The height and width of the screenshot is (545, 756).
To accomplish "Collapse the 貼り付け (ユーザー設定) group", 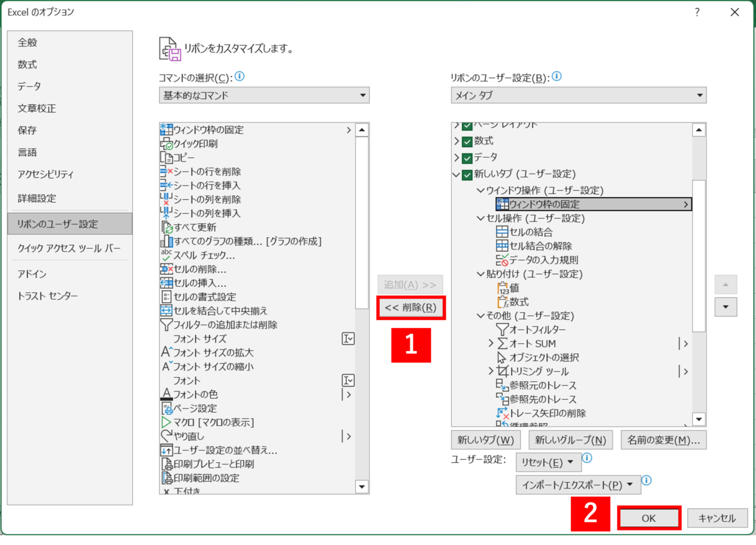I will 481,274.
